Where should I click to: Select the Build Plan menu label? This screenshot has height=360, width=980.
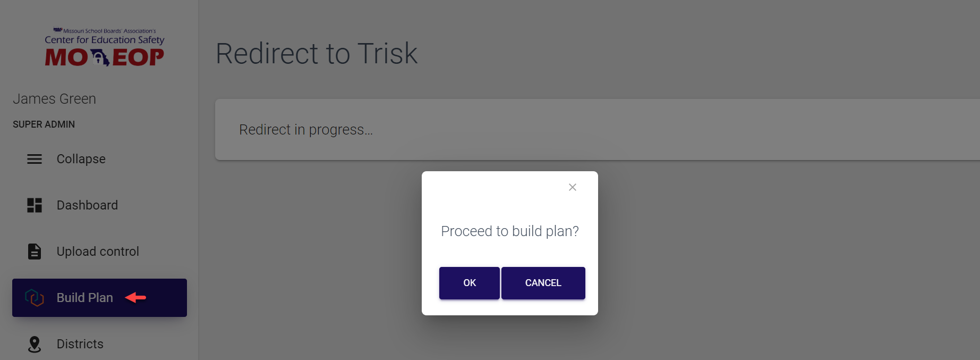tap(85, 298)
